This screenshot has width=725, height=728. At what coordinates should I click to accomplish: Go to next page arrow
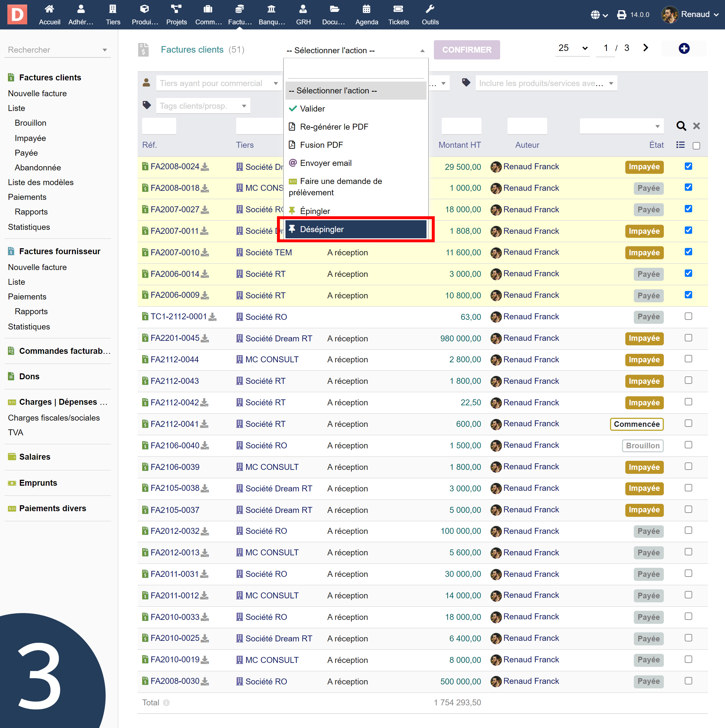[645, 48]
